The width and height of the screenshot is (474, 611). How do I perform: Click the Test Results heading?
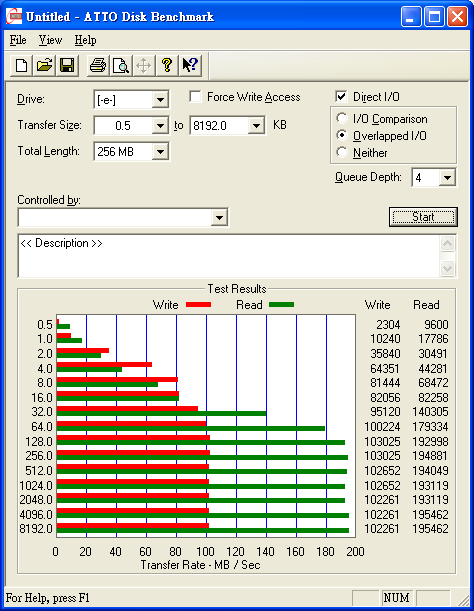tap(237, 289)
